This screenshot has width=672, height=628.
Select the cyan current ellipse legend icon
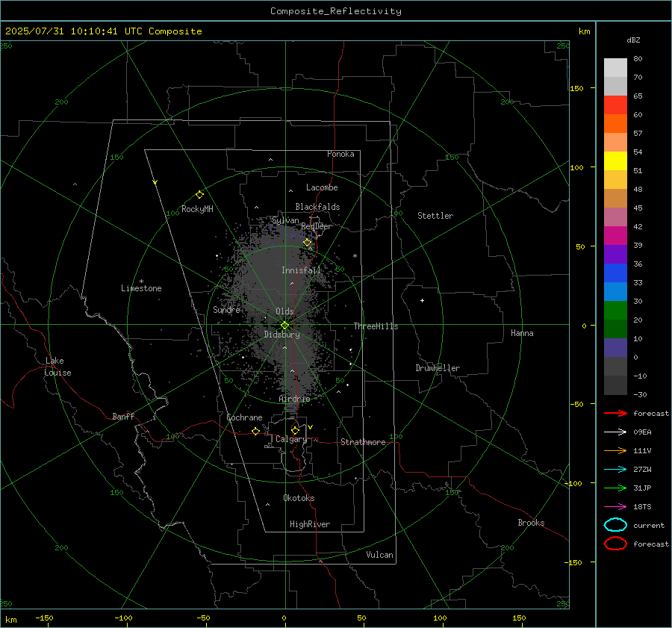[615, 525]
